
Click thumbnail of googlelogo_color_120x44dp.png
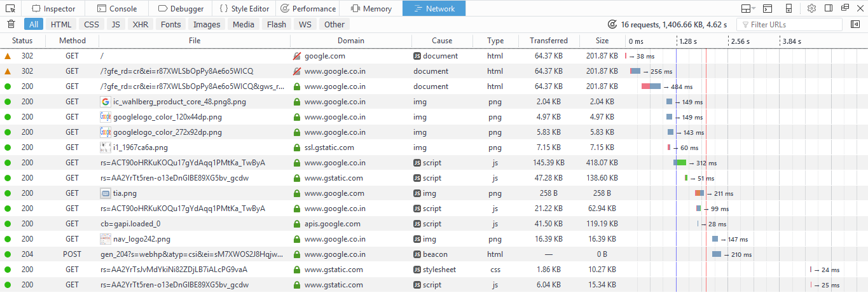(x=106, y=117)
